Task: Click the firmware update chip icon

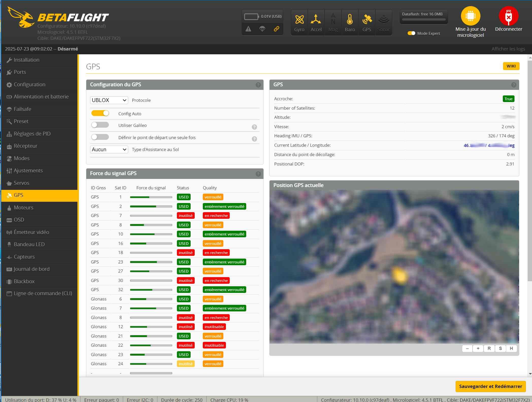Action: coord(470,16)
